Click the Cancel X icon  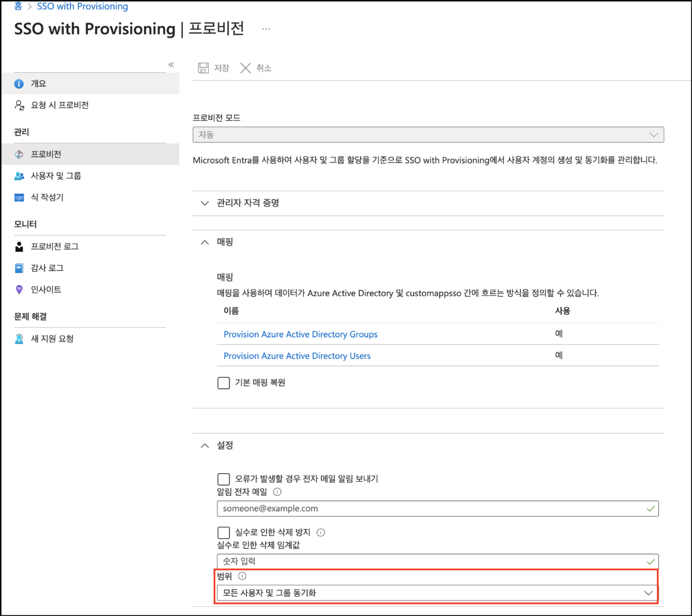(x=246, y=68)
